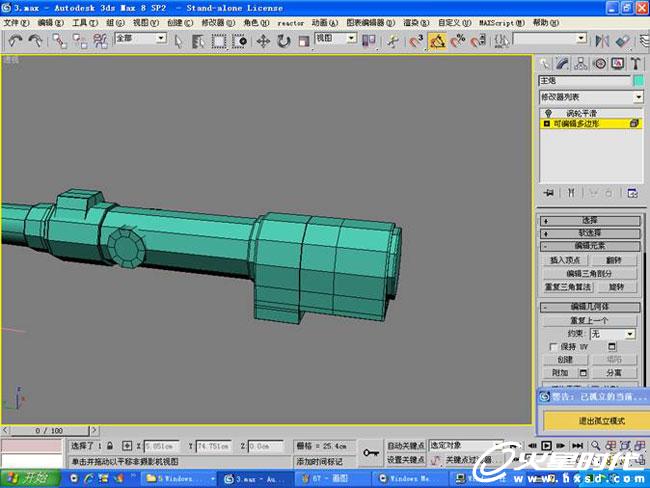Click the time slider showing 0 / 100
650x488 pixels.
[x=49, y=431]
